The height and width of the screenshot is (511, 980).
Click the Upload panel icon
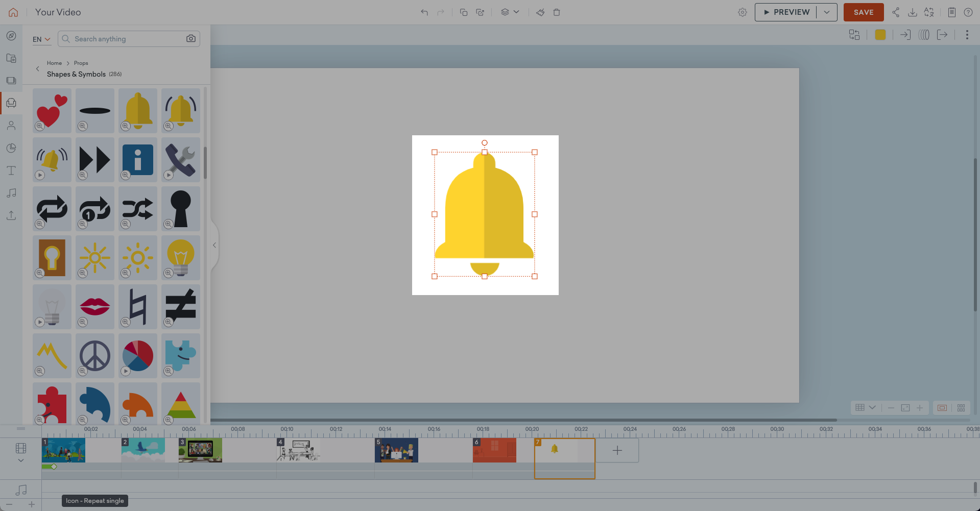[11, 215]
